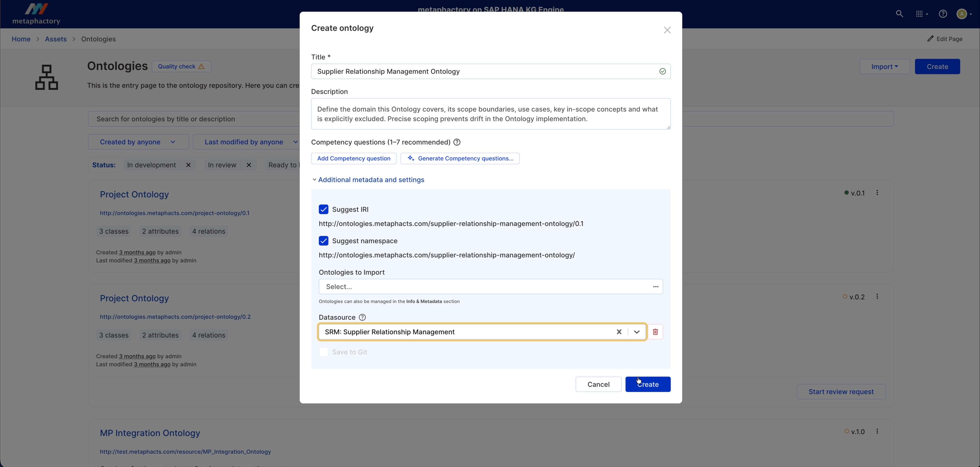This screenshot has width=980, height=467.
Task: Delete the Datasource with the red trash icon
Action: (655, 332)
